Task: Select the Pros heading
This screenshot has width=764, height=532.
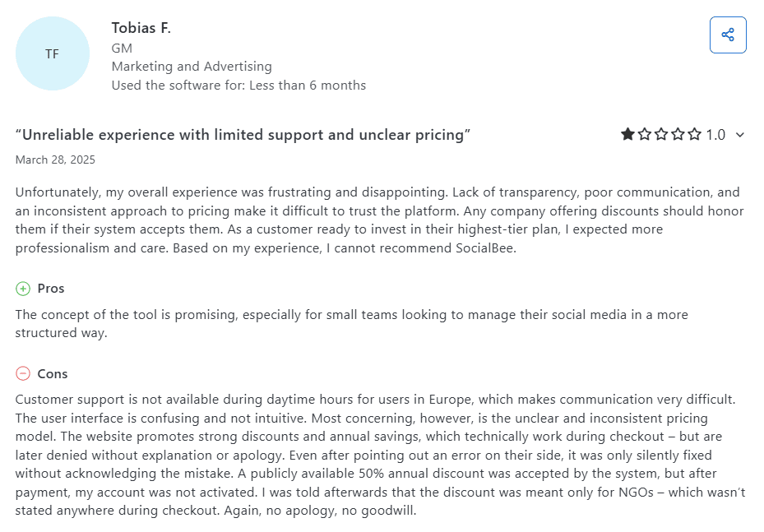Action: [52, 289]
